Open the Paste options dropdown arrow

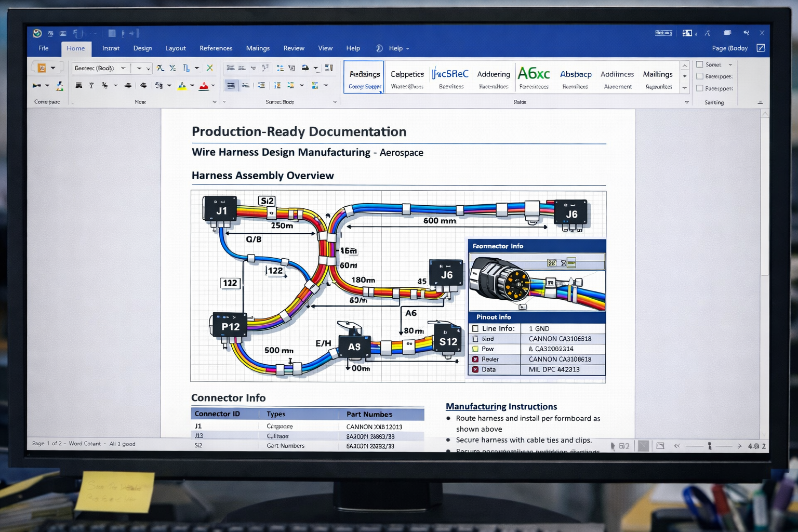[x=53, y=68]
